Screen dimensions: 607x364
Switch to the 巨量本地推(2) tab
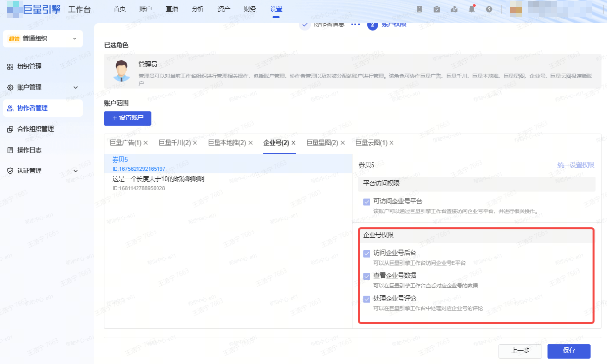pyautogui.click(x=227, y=143)
